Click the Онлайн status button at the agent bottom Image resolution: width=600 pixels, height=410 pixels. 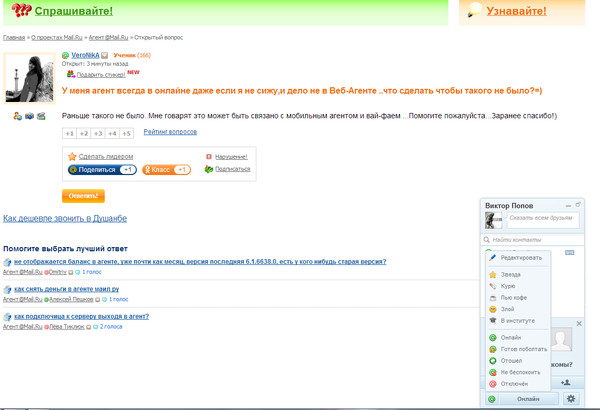coord(528,399)
